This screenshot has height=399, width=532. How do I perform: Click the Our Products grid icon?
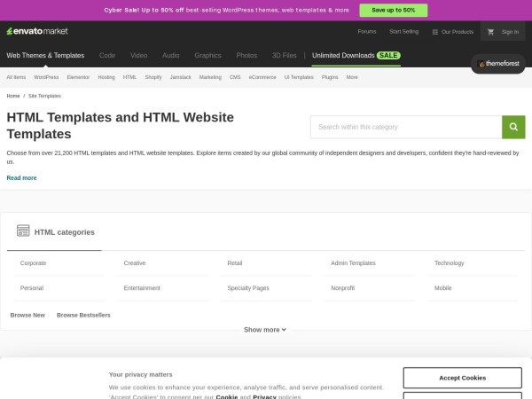point(435,32)
